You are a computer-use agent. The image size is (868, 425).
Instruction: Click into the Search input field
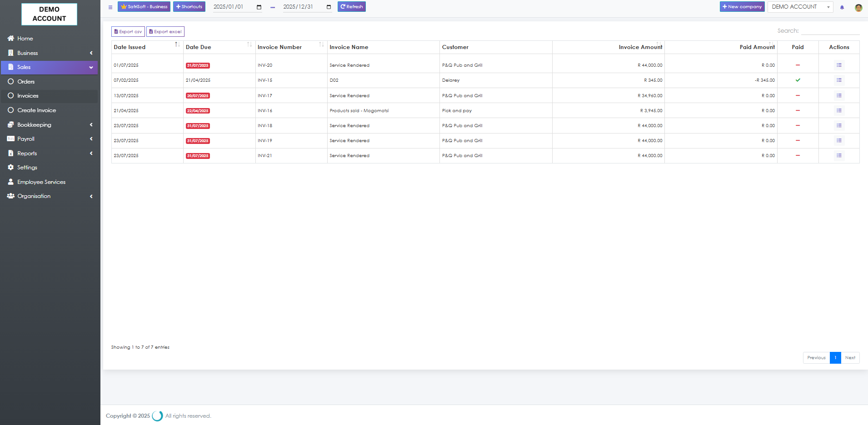(830, 31)
